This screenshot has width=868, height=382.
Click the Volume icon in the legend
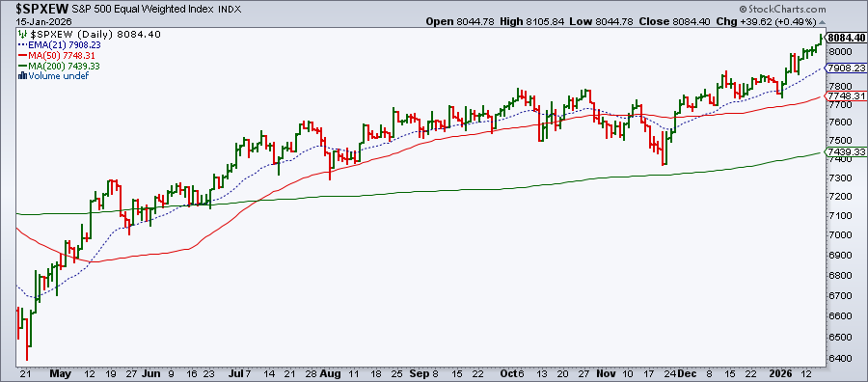point(22,76)
